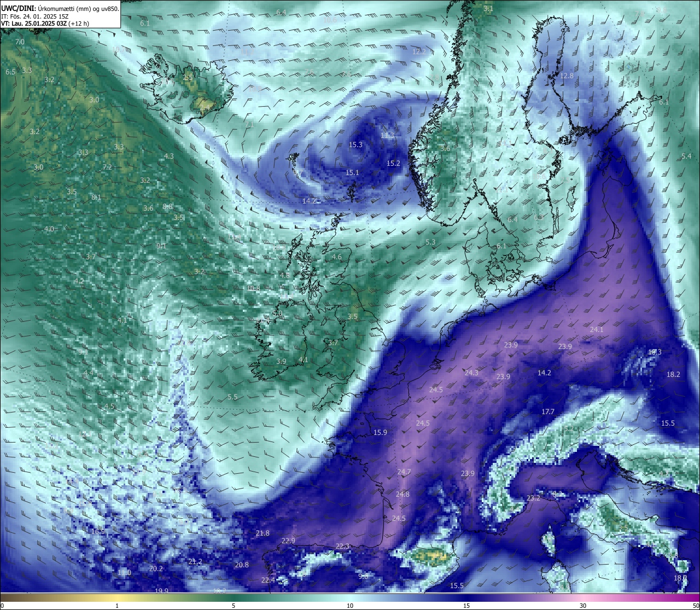Image resolution: width=700 pixels, height=610 pixels.
Task: Click the 18.2 value on the map
Action: click(674, 375)
